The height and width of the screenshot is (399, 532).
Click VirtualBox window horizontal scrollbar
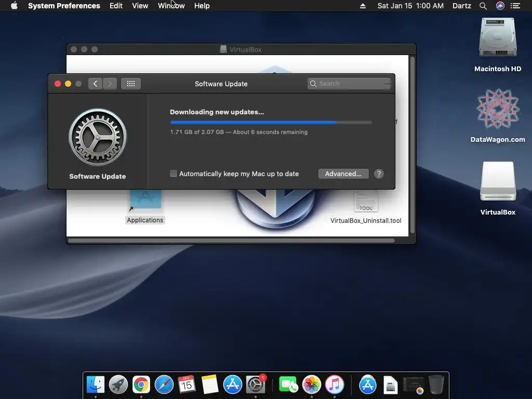pyautogui.click(x=231, y=241)
